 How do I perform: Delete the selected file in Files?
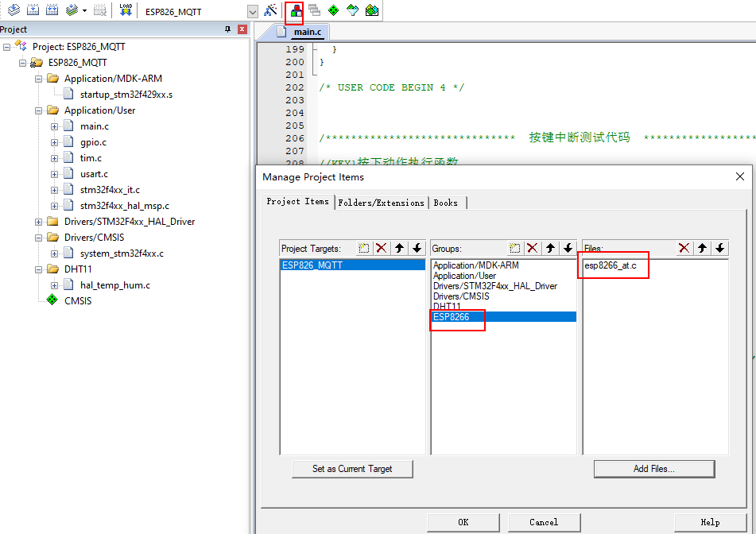tap(684, 248)
